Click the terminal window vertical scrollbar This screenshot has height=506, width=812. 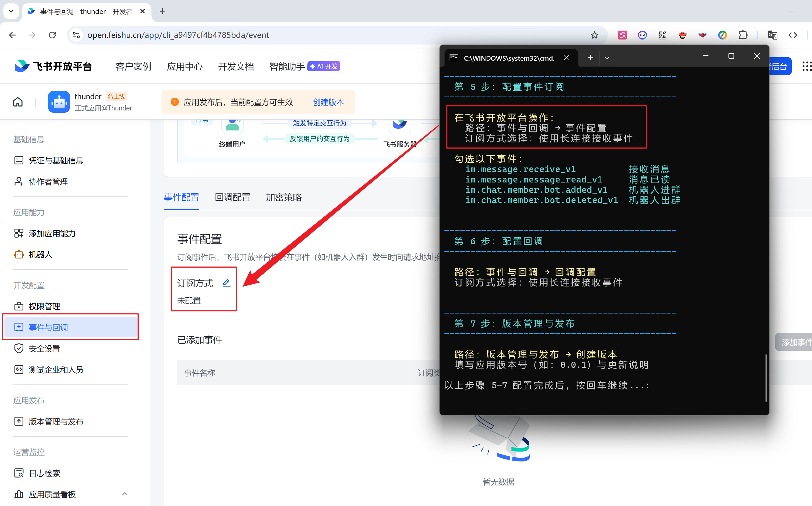[x=766, y=378]
